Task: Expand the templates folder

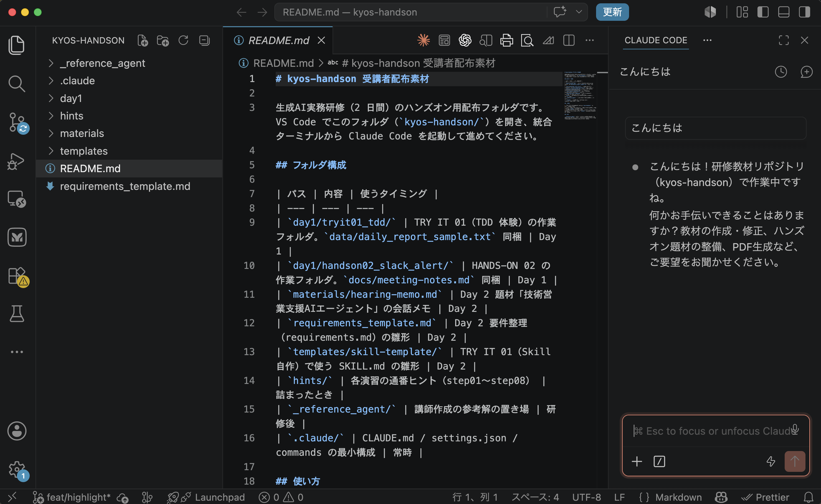Action: [129, 151]
